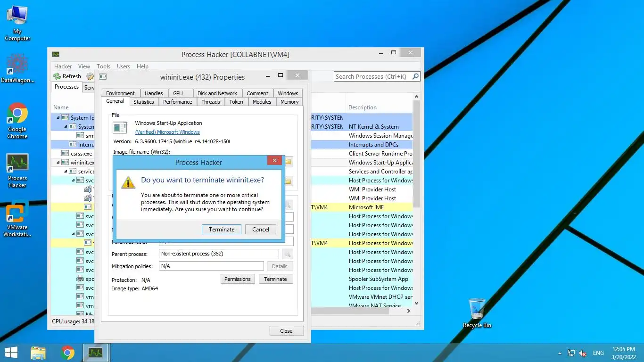Select the 'Spooler SubSystem App' row
Viewport: 644px width, 362px height.
379,279
